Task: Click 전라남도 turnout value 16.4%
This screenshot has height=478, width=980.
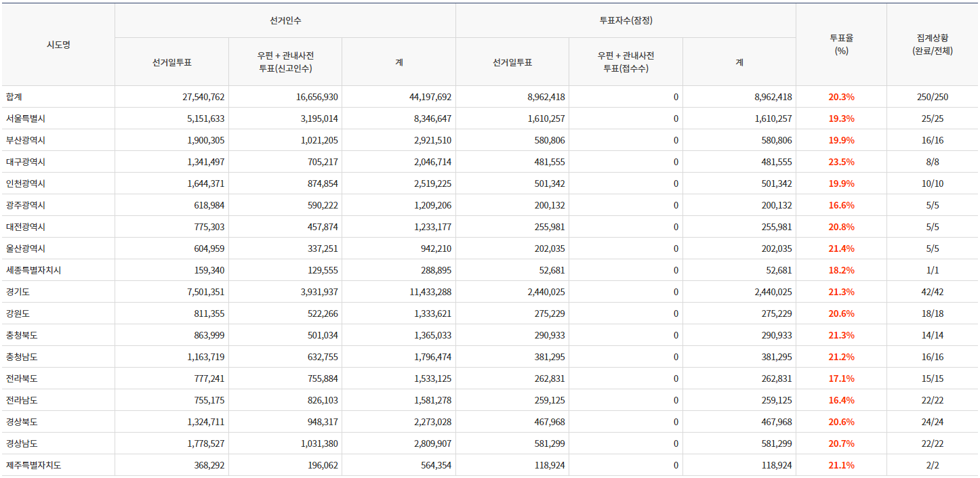Action: 841,400
